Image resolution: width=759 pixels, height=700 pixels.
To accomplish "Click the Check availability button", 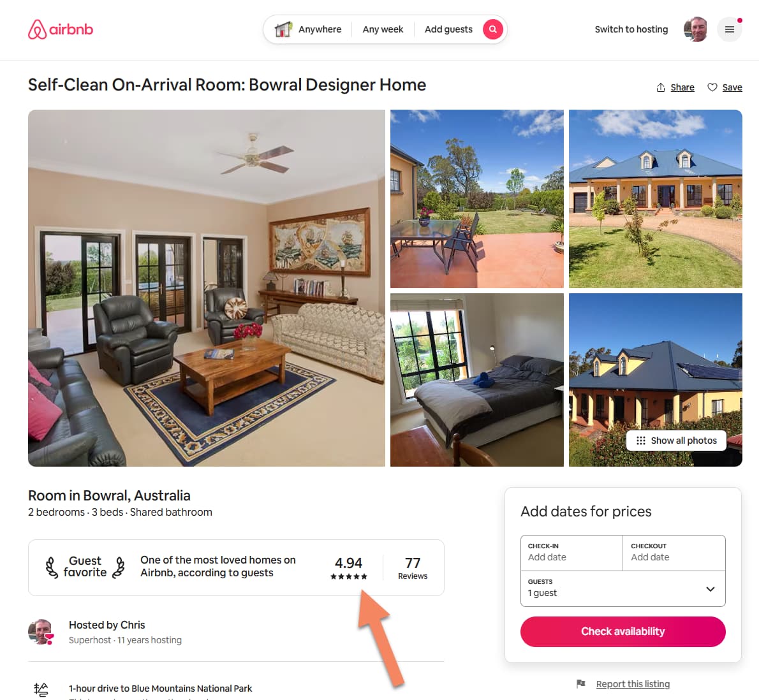I will tap(623, 631).
